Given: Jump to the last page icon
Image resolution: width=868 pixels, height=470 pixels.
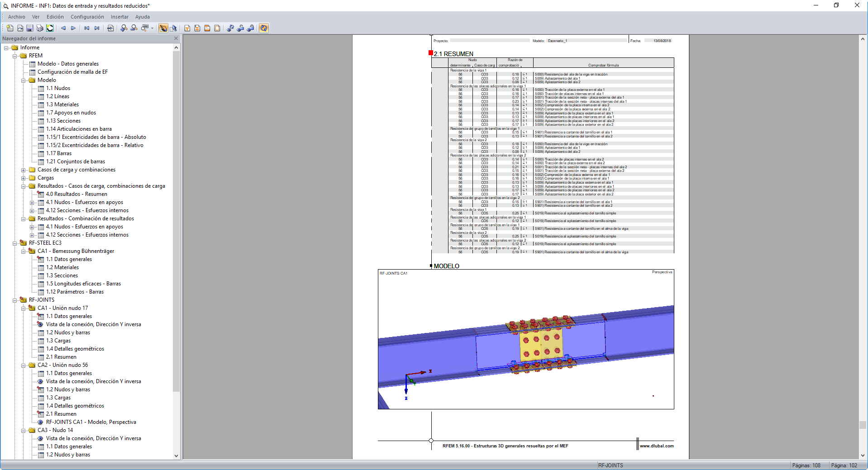Looking at the screenshot, I should (97, 28).
